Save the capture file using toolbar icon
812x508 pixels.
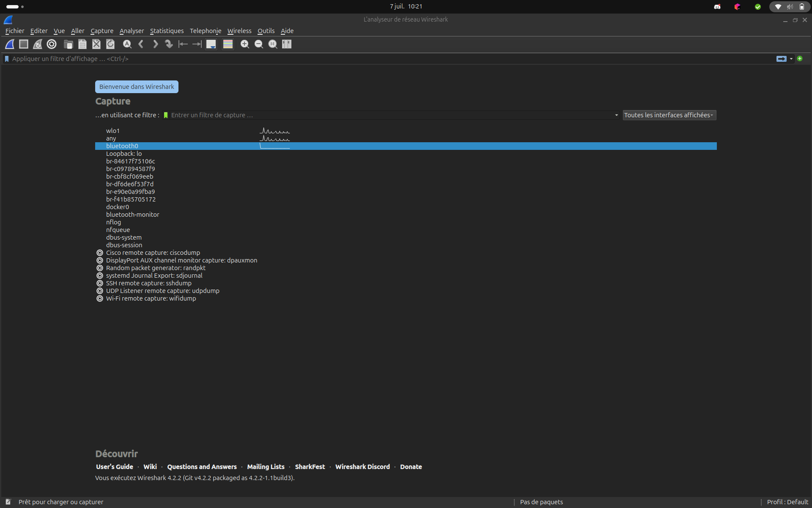[x=82, y=44]
